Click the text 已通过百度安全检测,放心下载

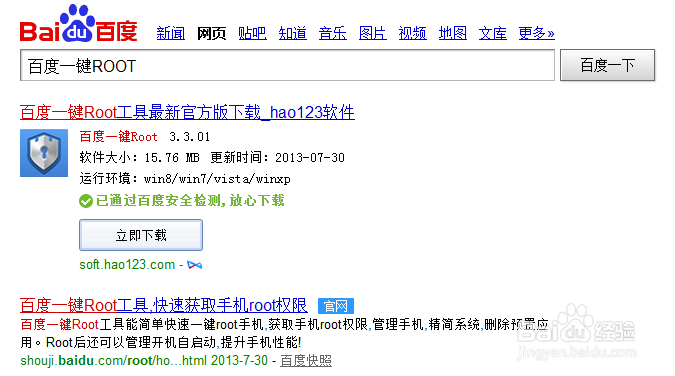tap(190, 201)
